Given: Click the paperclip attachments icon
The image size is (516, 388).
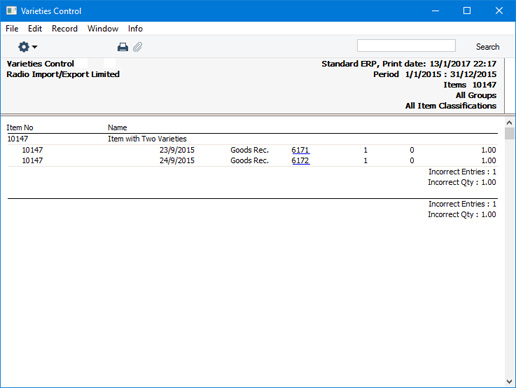Looking at the screenshot, I should (138, 47).
